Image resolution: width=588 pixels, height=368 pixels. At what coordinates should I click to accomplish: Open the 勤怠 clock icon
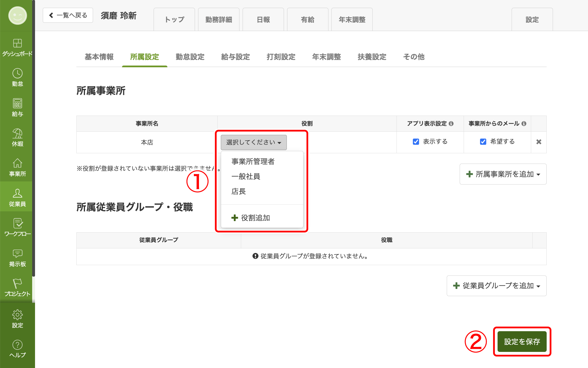[17, 74]
